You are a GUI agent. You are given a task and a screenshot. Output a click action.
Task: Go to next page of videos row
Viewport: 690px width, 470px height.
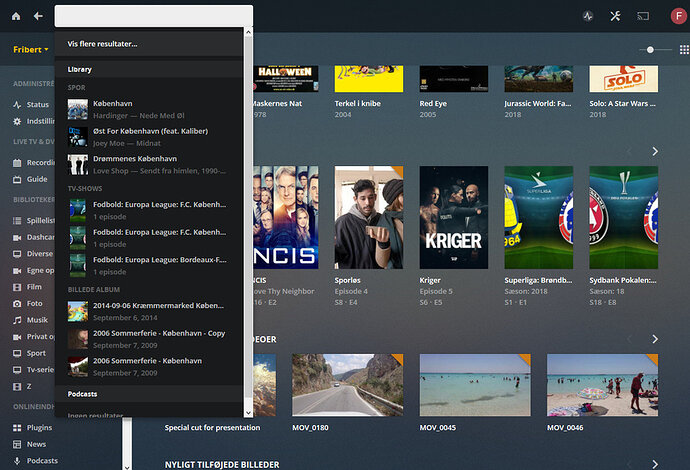pyautogui.click(x=655, y=339)
